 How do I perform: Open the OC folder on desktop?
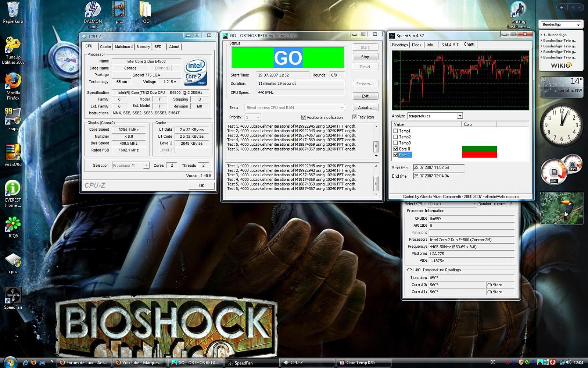(146, 13)
